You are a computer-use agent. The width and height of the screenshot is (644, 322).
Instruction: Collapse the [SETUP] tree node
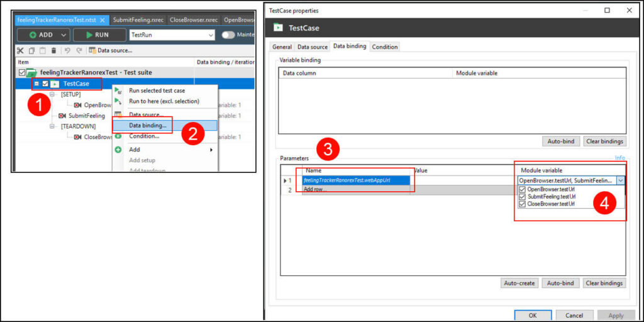click(x=52, y=94)
